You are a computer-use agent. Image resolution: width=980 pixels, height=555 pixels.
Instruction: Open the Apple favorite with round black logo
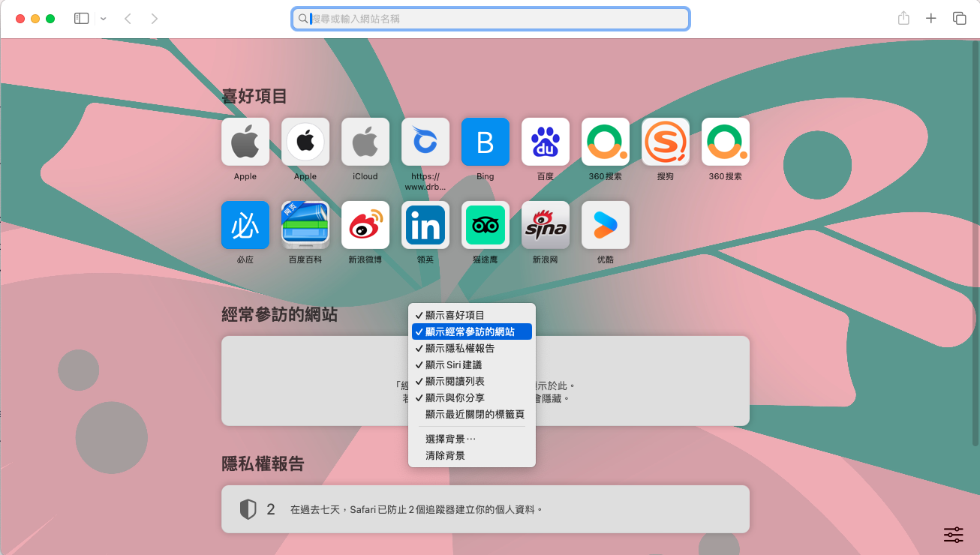point(305,142)
